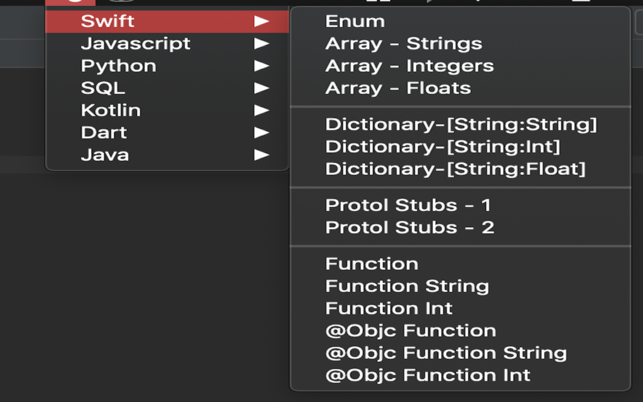The height and width of the screenshot is (402, 643).
Task: Expand the Javascript submenu arrow
Action: [x=261, y=43]
